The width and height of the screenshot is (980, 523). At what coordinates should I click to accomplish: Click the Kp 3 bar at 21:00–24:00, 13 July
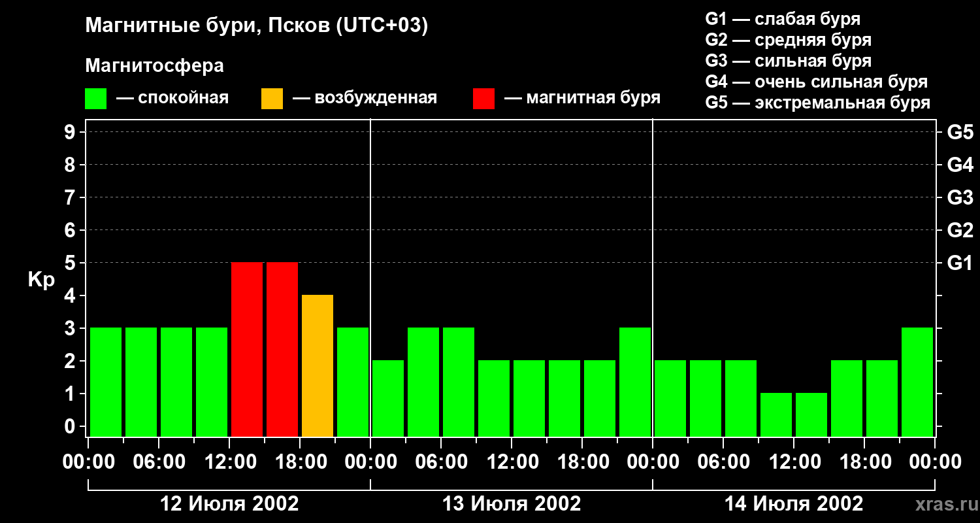tap(635, 382)
